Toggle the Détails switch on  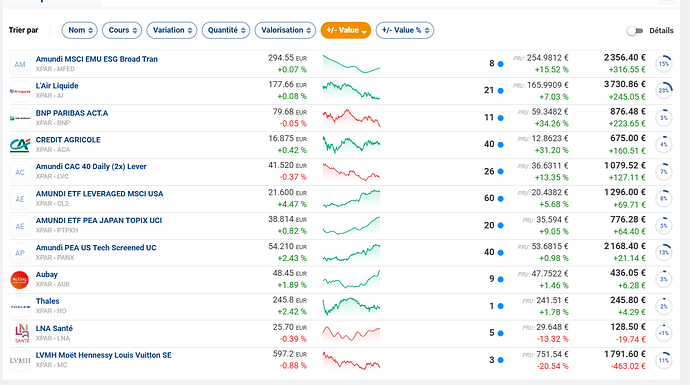pyautogui.click(x=635, y=30)
